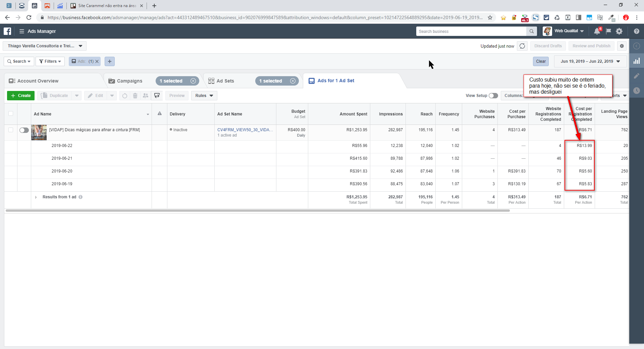Open the date range dropdown Jun 19 – Jun 22

coord(590,61)
